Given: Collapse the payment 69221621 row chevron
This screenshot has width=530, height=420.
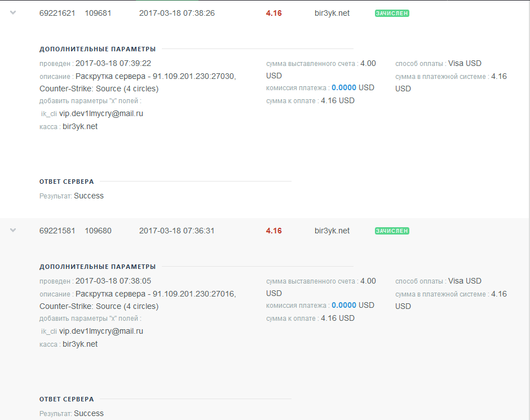Looking at the screenshot, I should (x=13, y=12).
